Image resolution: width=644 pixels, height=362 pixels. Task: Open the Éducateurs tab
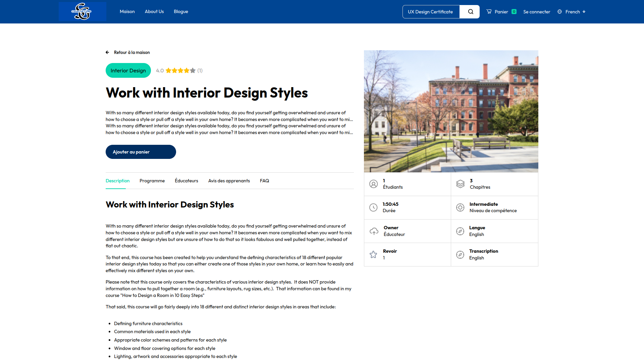click(186, 181)
